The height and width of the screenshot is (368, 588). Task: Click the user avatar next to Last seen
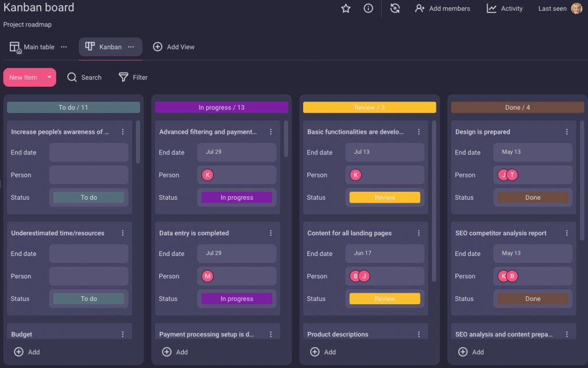tap(577, 9)
